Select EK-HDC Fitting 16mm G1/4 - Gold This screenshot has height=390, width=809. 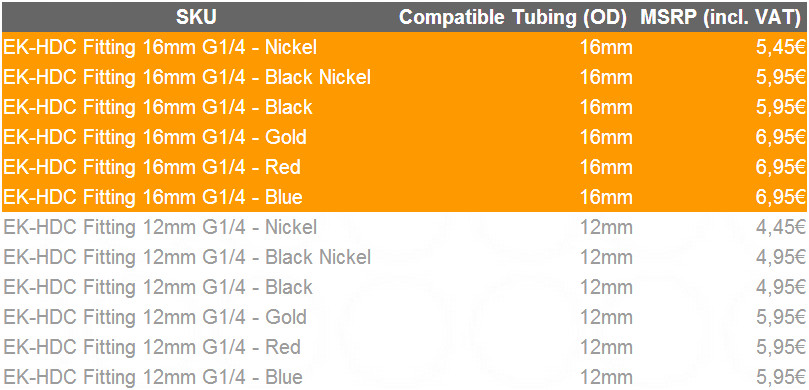pos(404,137)
